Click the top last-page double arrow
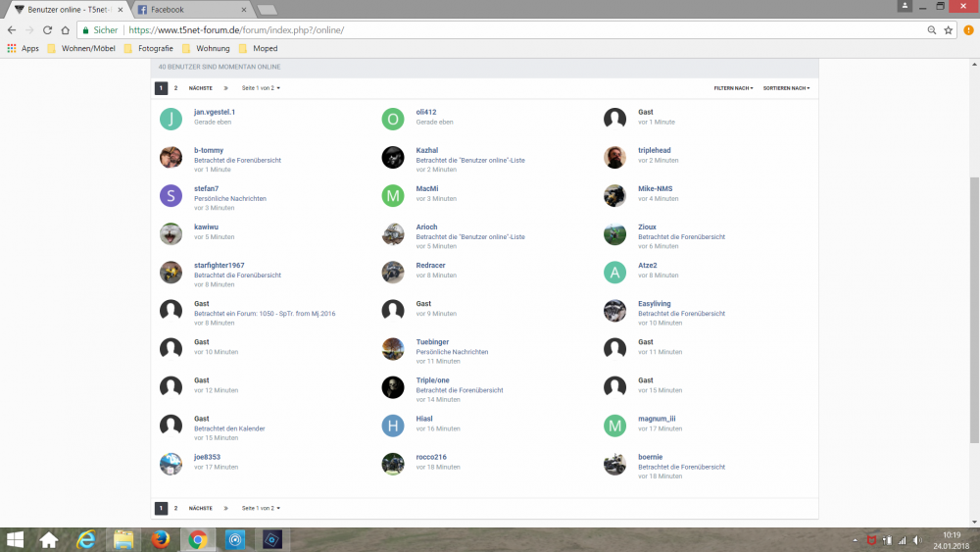 225,88
